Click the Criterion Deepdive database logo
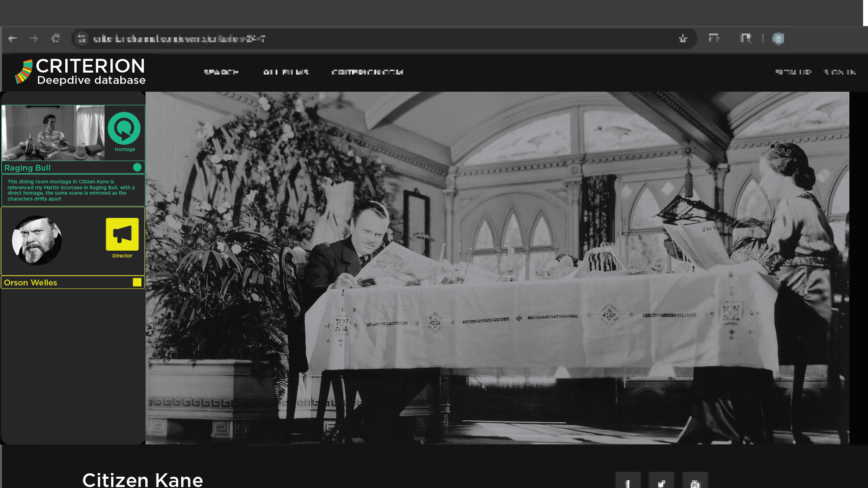 [81, 72]
